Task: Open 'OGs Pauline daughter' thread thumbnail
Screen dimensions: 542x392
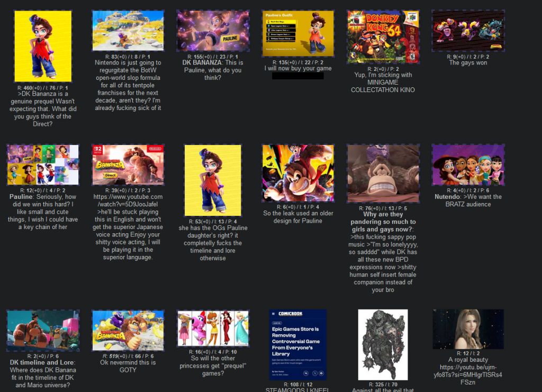Action: tap(213, 180)
